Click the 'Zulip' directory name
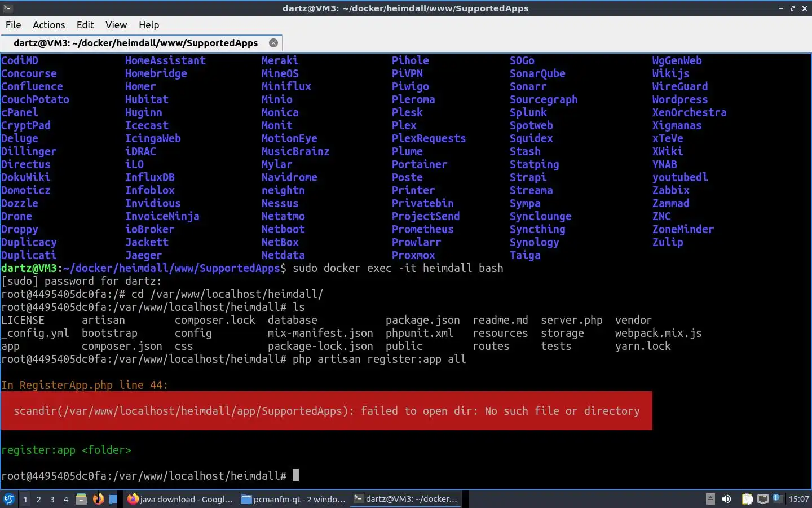This screenshot has width=812, height=508. pos(668,242)
